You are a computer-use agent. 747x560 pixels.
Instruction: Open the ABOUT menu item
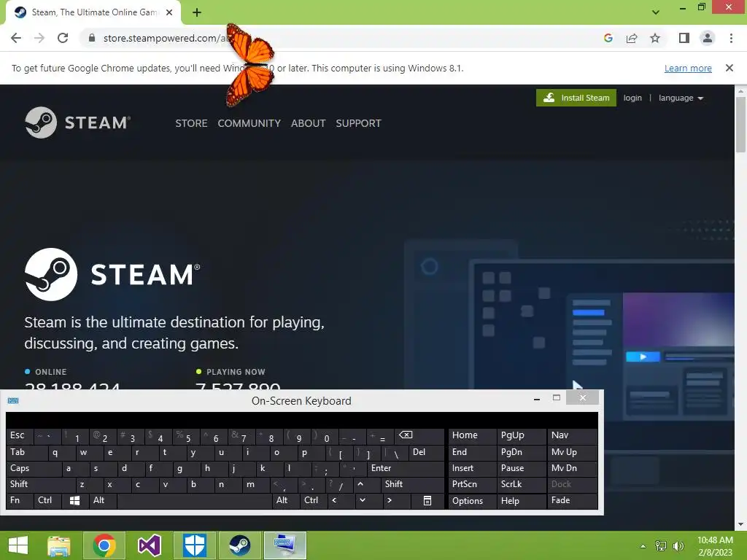click(309, 123)
